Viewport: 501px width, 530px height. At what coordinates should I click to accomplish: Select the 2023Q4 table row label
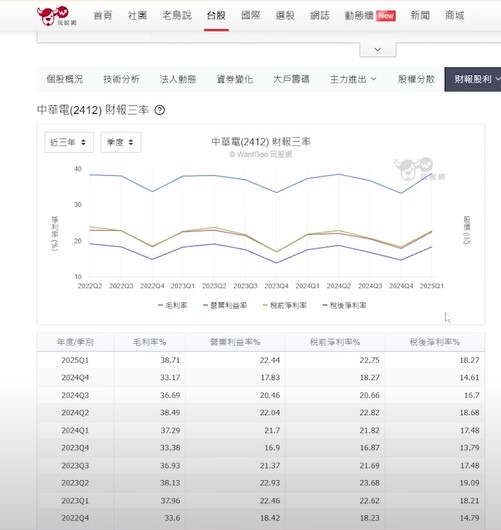pyautogui.click(x=75, y=448)
